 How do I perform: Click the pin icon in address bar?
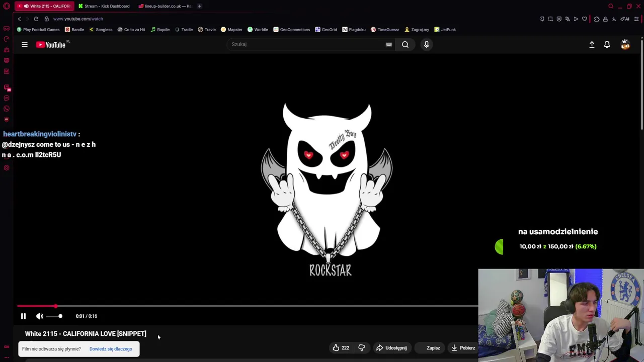[542, 19]
